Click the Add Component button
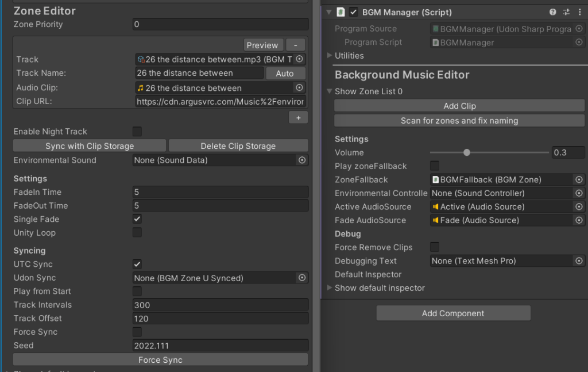588x372 pixels. click(453, 313)
